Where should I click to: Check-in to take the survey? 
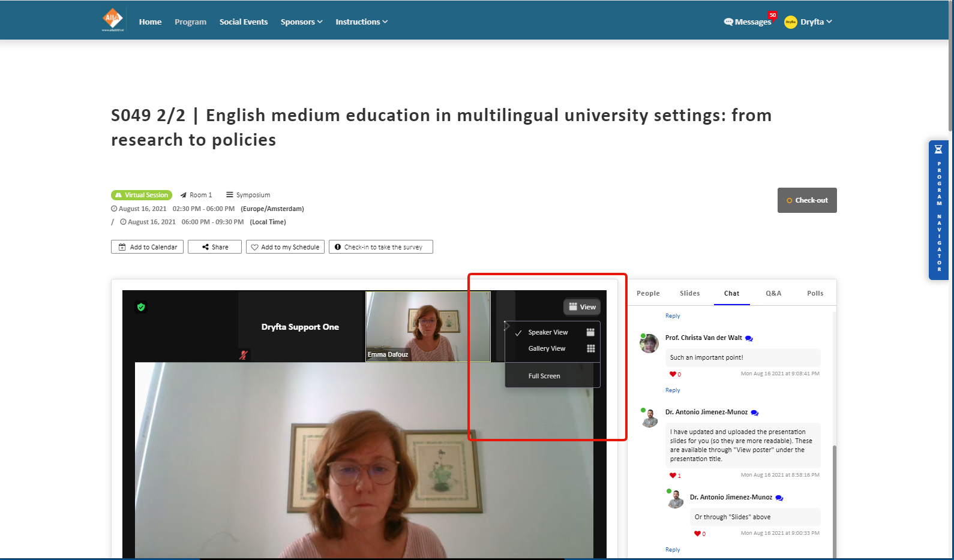point(381,247)
